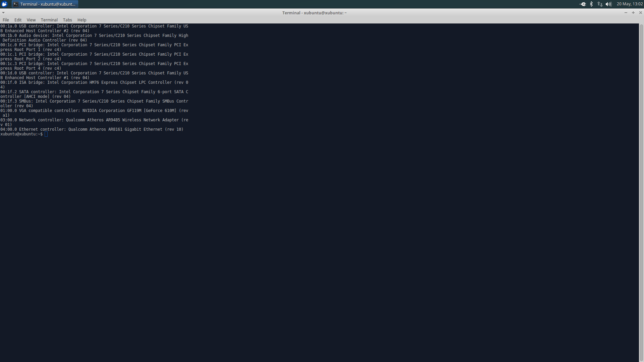
Task: Click the Terminal window title text
Action: [314, 13]
